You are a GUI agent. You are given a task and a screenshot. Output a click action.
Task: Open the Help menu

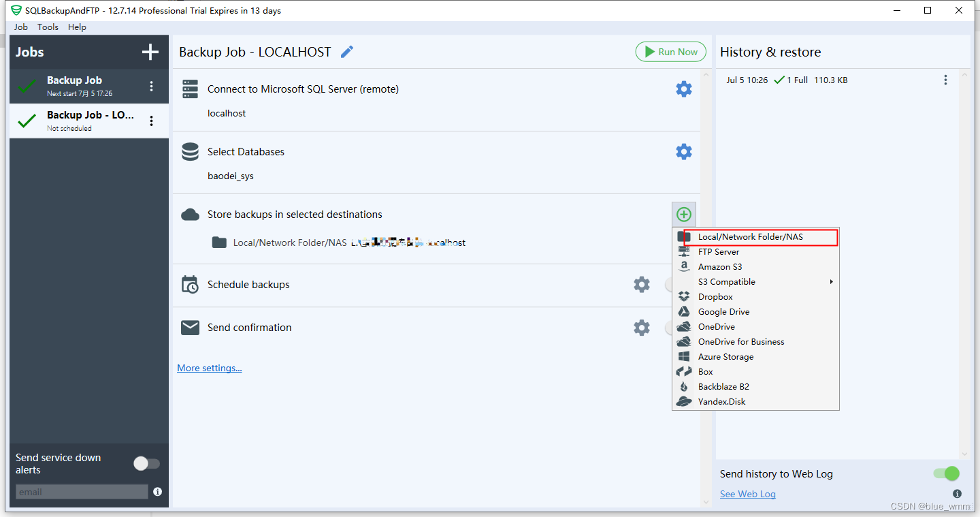[x=77, y=27]
